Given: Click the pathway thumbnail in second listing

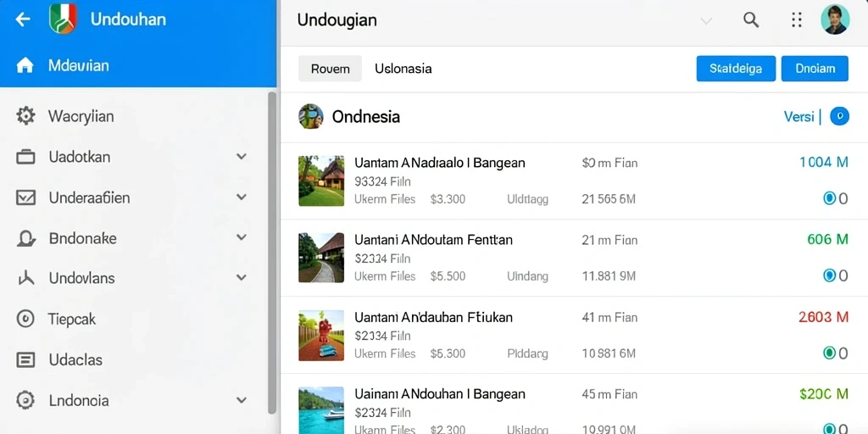Looking at the screenshot, I should (x=321, y=258).
